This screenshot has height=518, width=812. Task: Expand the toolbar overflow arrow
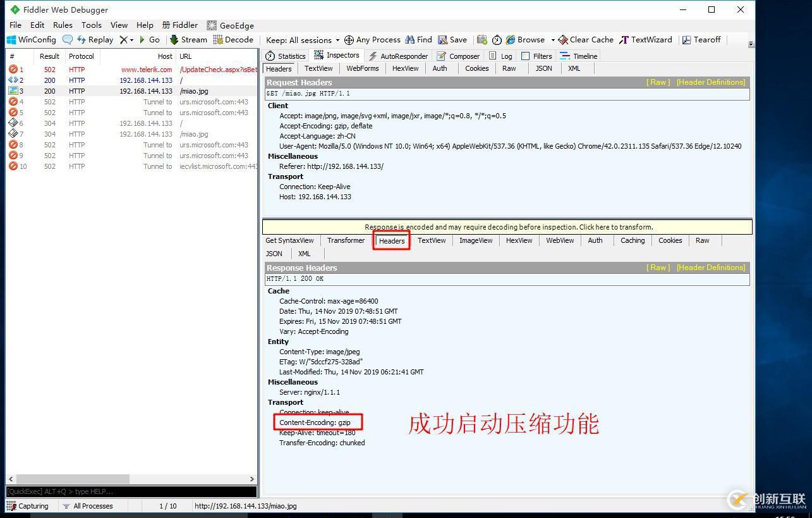coord(751,44)
